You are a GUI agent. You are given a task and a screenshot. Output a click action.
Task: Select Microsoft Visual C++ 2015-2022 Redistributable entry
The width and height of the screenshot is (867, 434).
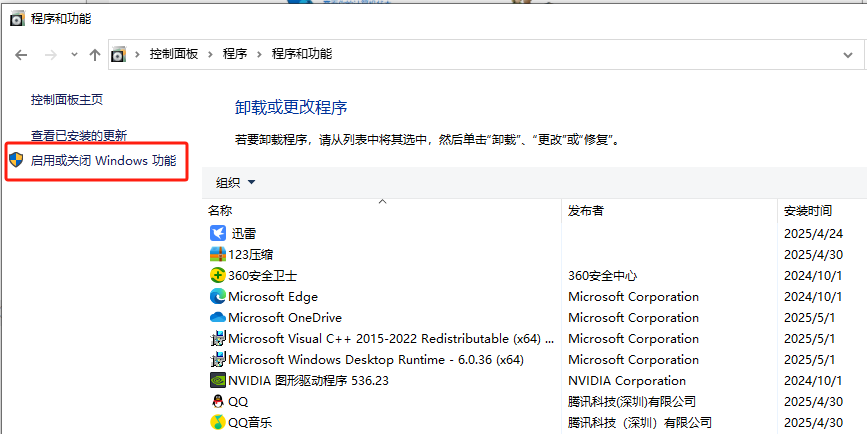click(x=391, y=339)
